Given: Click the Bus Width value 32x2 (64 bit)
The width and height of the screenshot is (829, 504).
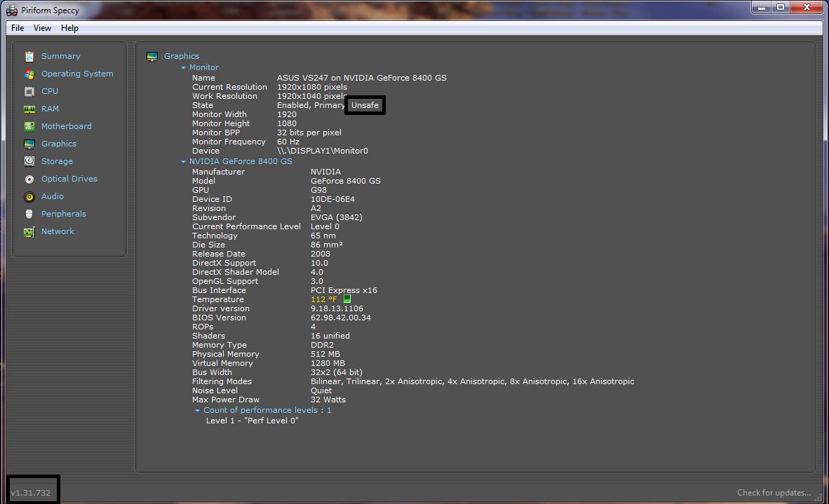Looking at the screenshot, I should click(x=336, y=372).
